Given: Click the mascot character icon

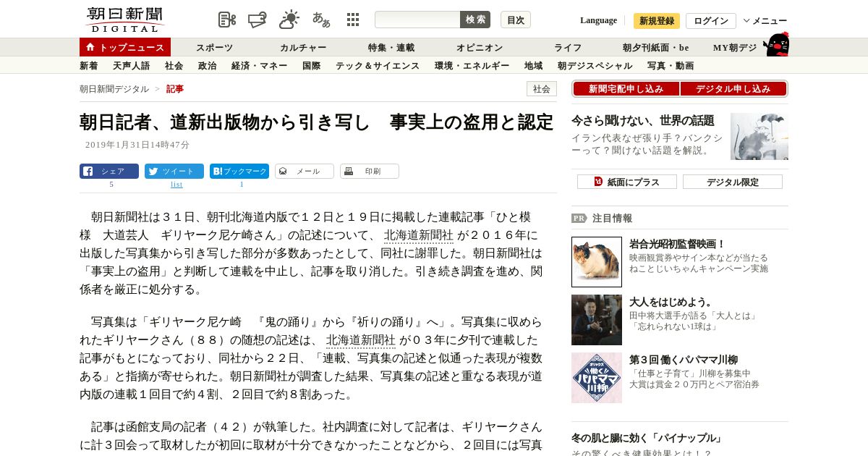Looking at the screenshot, I should coord(776,45).
